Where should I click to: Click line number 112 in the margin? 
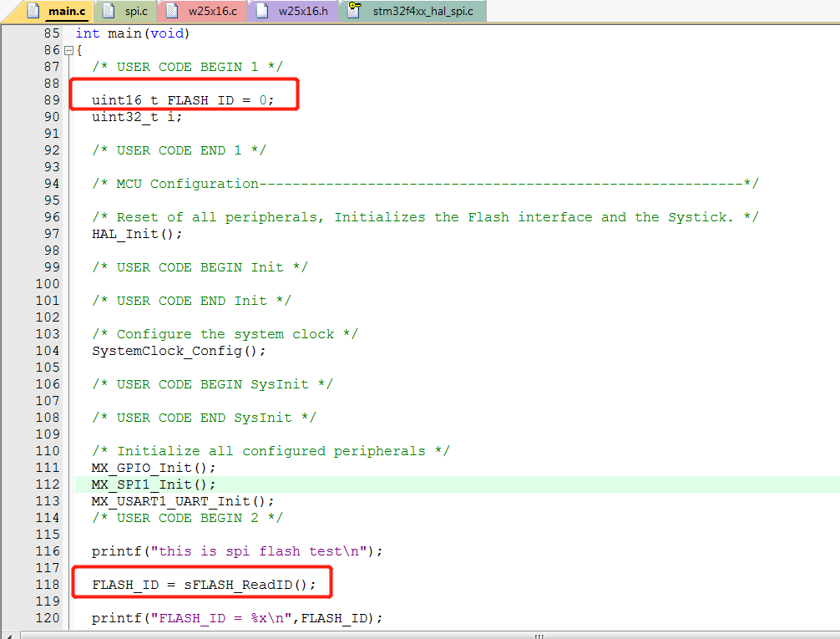(48, 484)
